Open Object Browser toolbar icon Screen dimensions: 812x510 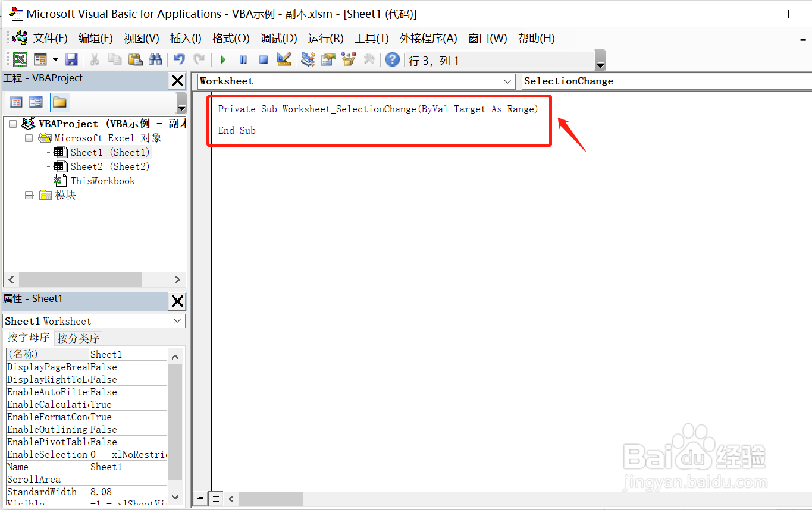(349, 59)
